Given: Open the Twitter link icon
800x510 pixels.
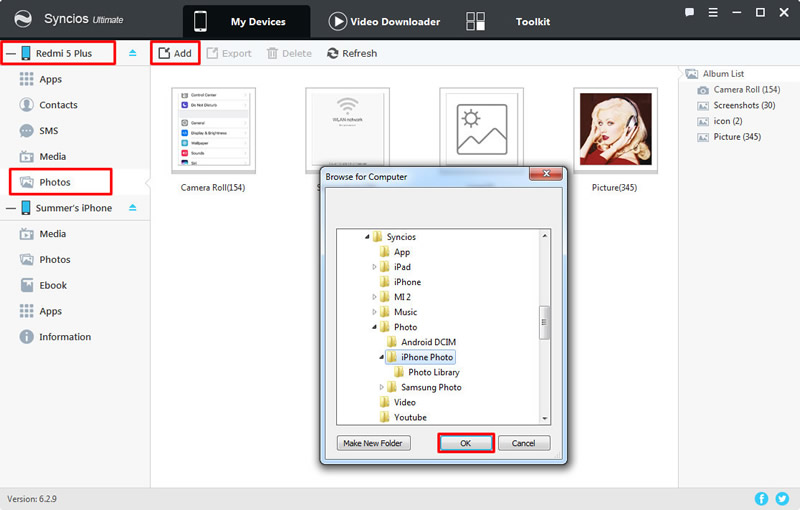Looking at the screenshot, I should [782, 498].
